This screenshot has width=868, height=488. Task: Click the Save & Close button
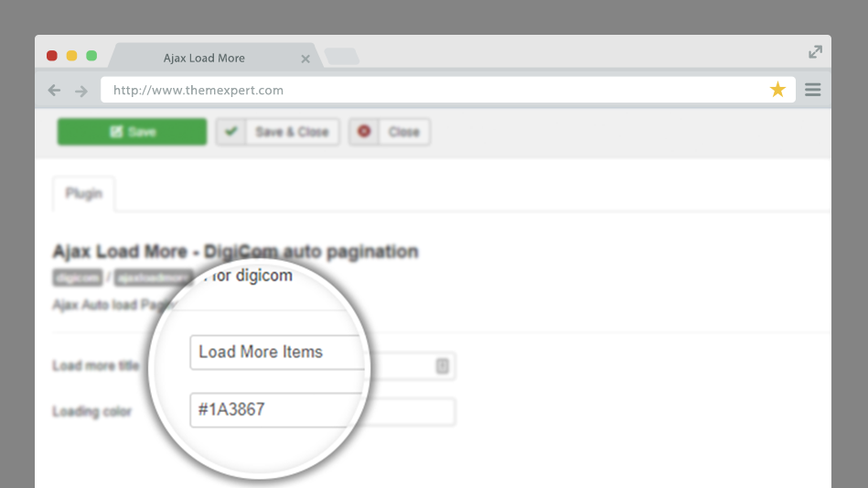coord(278,132)
